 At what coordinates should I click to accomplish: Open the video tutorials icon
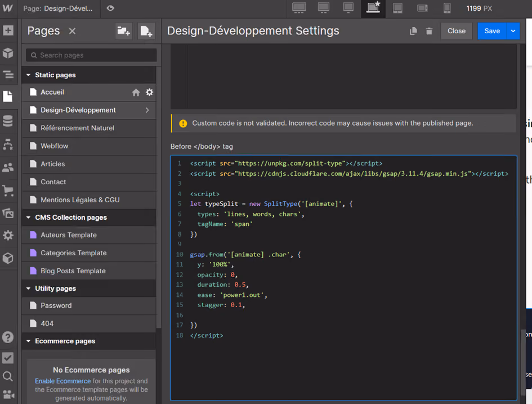8,394
